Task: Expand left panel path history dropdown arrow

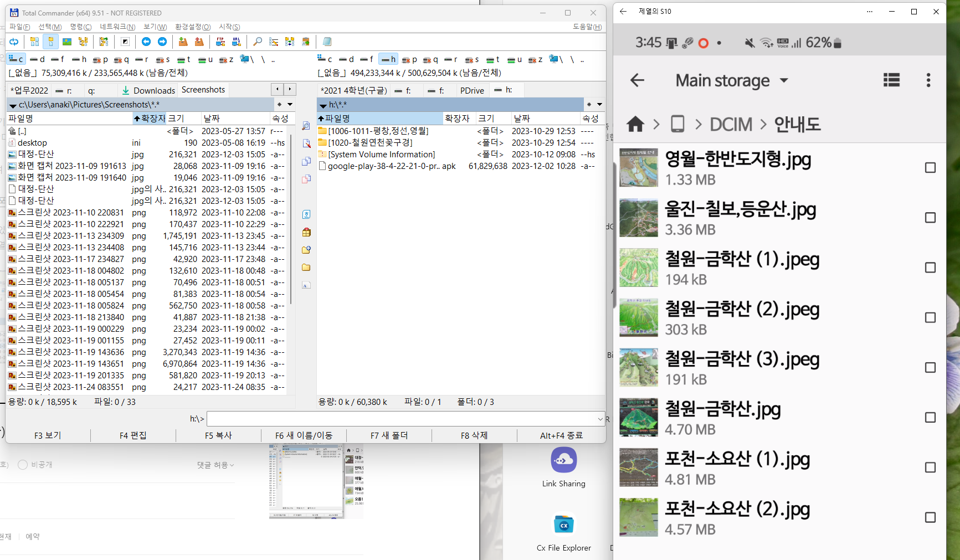Action: tap(290, 104)
